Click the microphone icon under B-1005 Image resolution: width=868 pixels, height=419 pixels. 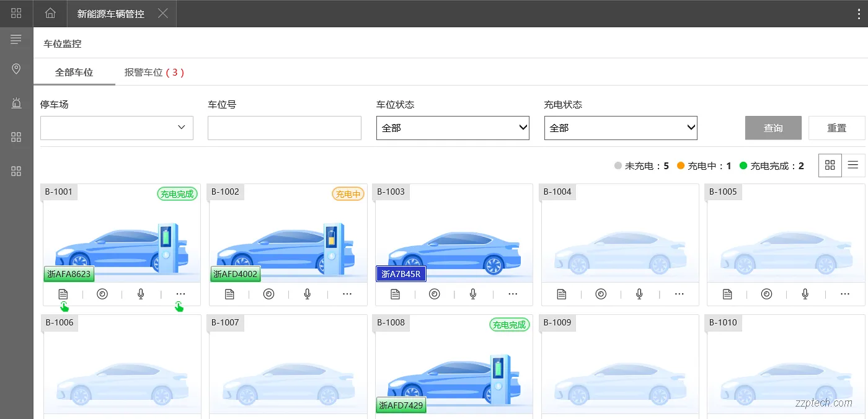point(805,294)
